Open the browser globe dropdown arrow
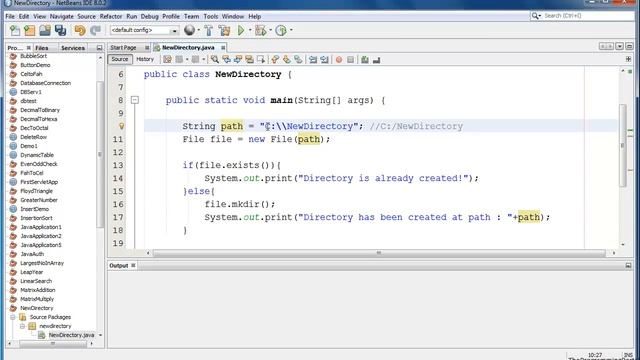Image resolution: width=640 pixels, height=360 pixels. 199,30
